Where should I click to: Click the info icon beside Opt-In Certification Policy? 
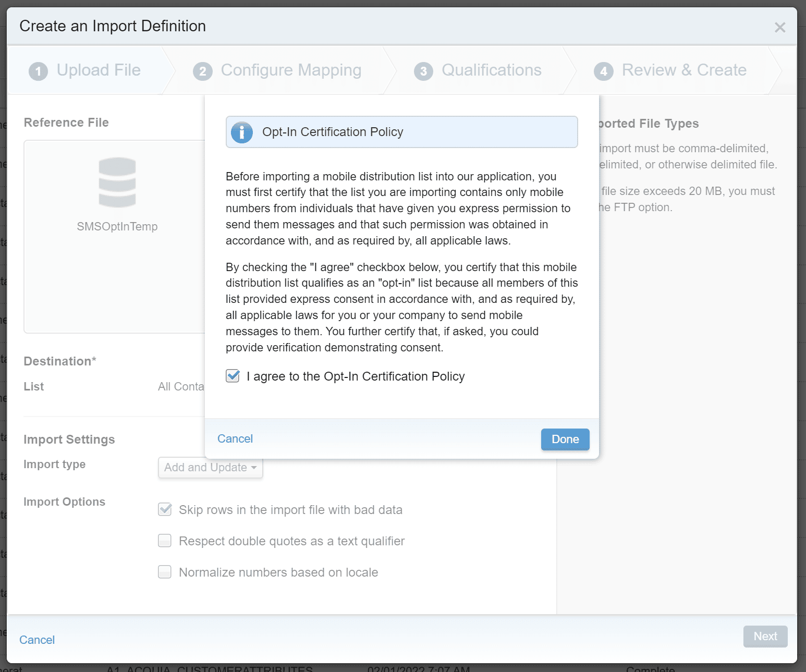242,132
